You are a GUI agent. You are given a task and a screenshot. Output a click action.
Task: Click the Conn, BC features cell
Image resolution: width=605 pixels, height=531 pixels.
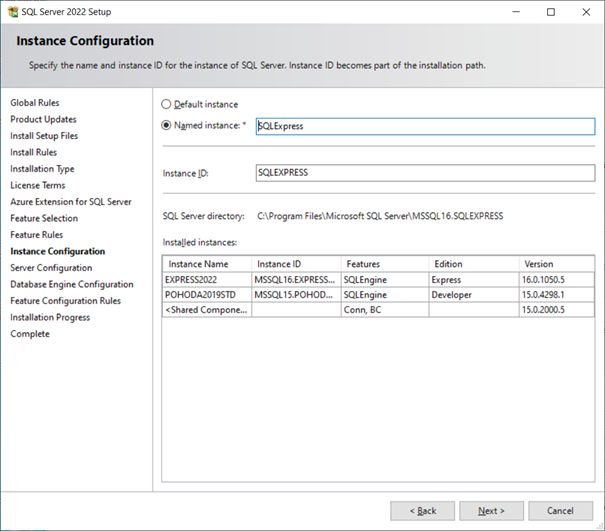[x=385, y=310]
